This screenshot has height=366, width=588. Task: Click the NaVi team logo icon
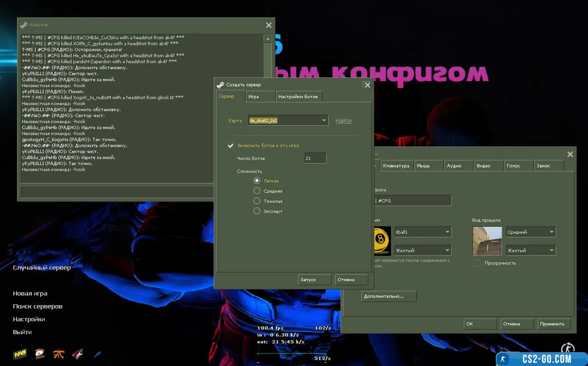[19, 354]
